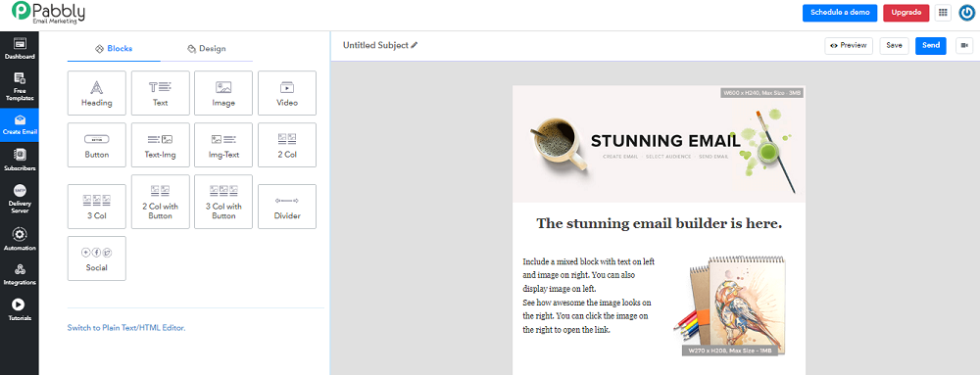Select the bird sketchbook image

pos(730,305)
